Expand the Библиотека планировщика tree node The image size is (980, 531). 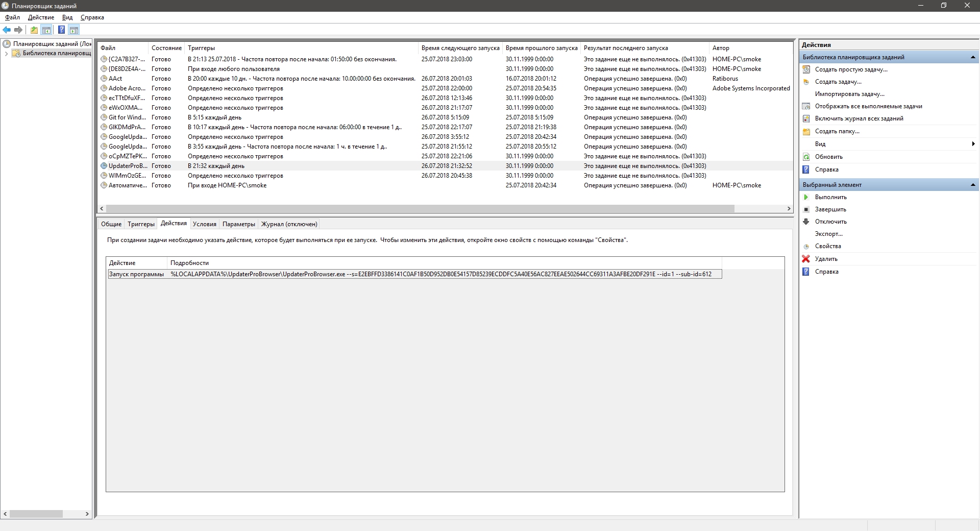point(6,54)
